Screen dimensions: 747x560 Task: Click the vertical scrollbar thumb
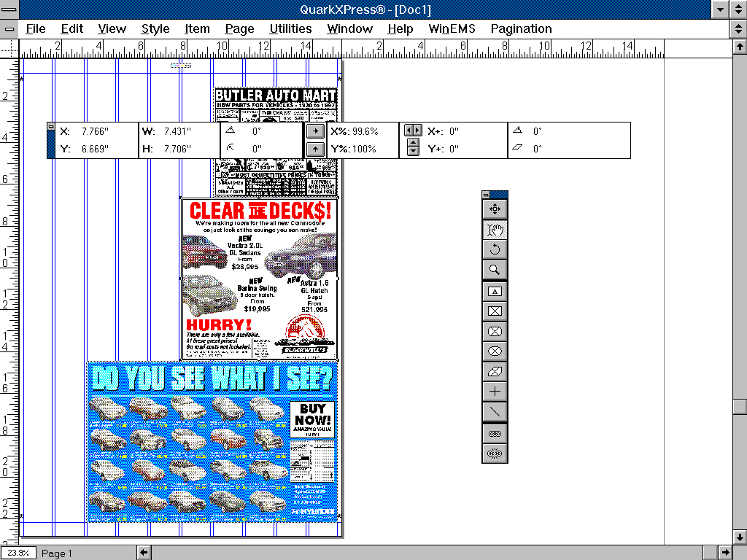coord(740,407)
